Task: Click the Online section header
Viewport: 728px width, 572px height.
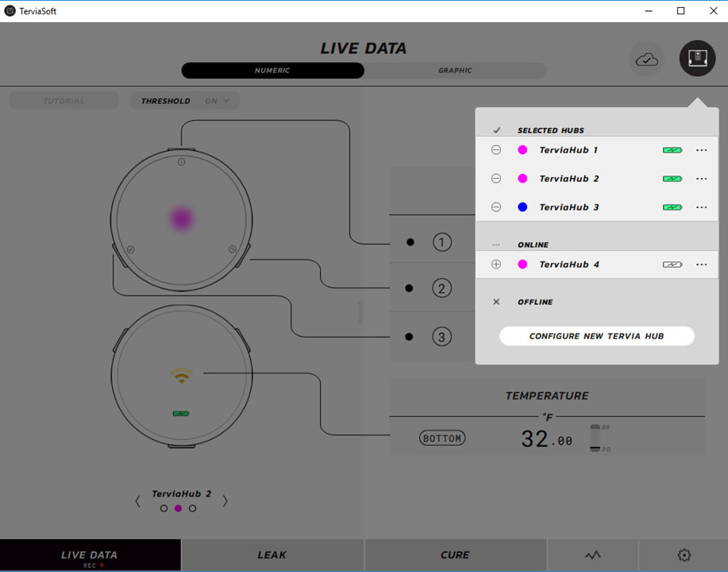Action: 533,245
